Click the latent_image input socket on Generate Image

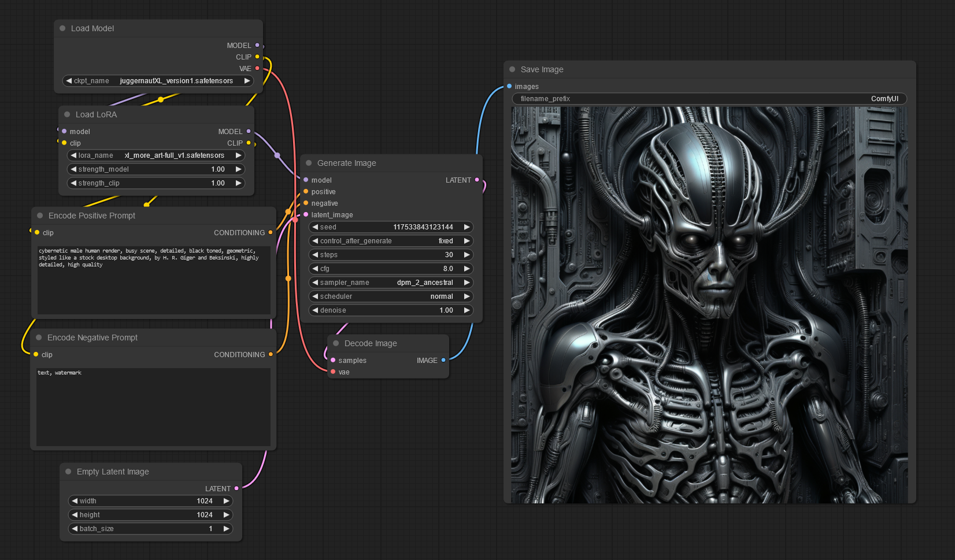tap(306, 214)
